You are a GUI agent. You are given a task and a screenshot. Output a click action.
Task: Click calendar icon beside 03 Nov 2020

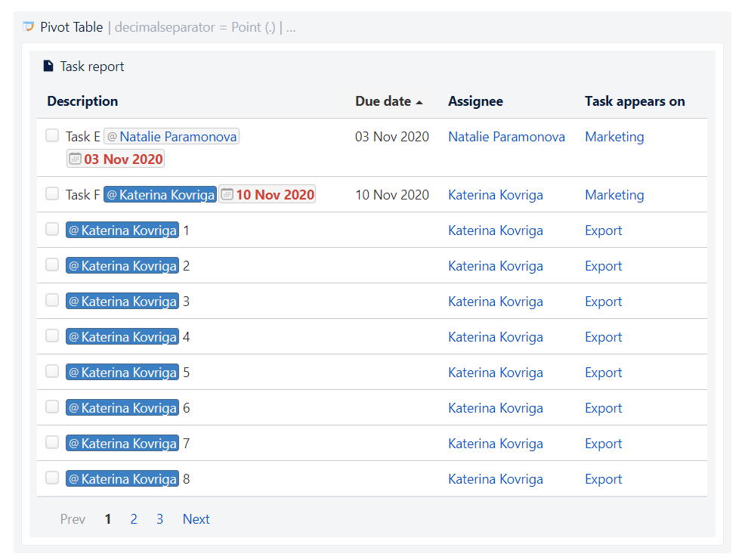75,159
